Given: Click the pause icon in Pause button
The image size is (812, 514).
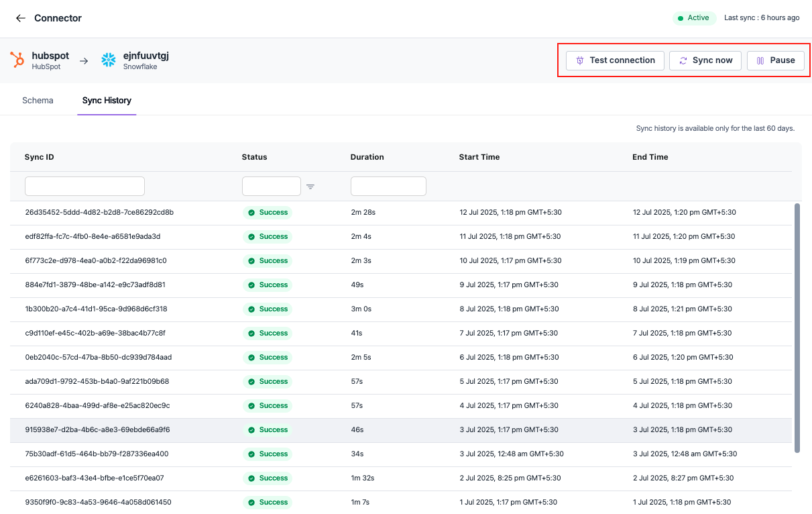Looking at the screenshot, I should click(x=760, y=60).
